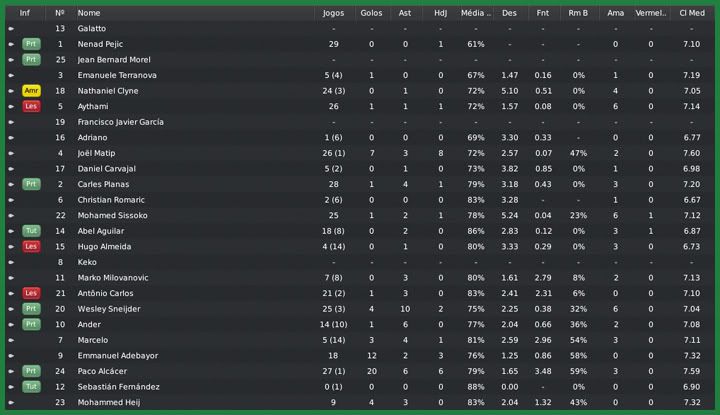Sort by the Cl Med column header
Viewport: 720px width, 415px height.
(x=691, y=13)
